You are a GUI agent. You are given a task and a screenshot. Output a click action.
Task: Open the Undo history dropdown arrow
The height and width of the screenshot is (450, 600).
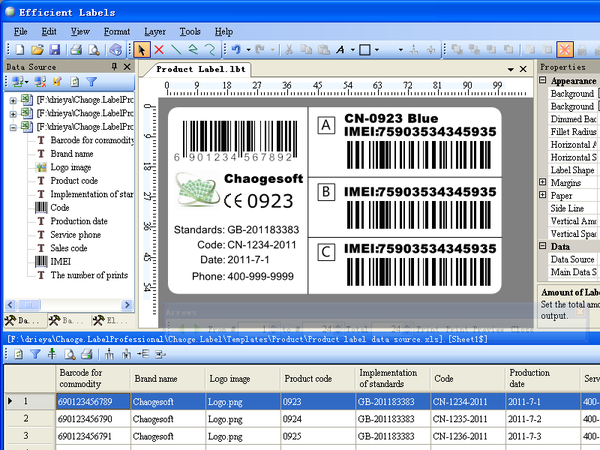[248, 50]
